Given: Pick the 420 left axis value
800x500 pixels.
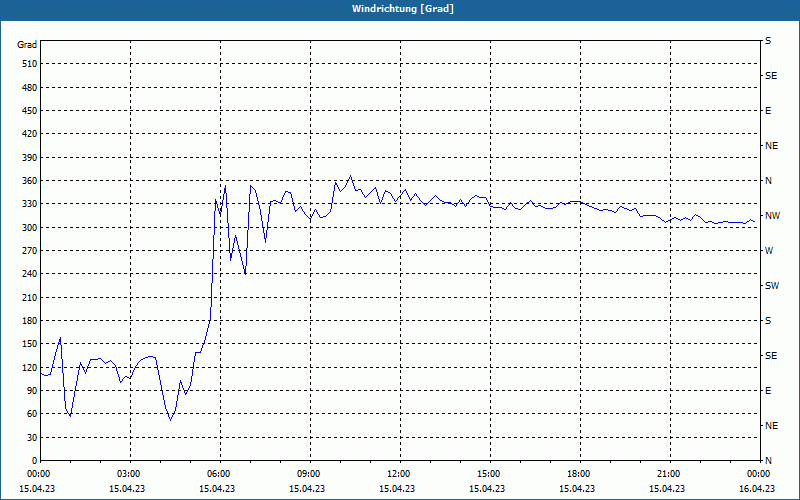Looking at the screenshot, I should [x=30, y=134].
